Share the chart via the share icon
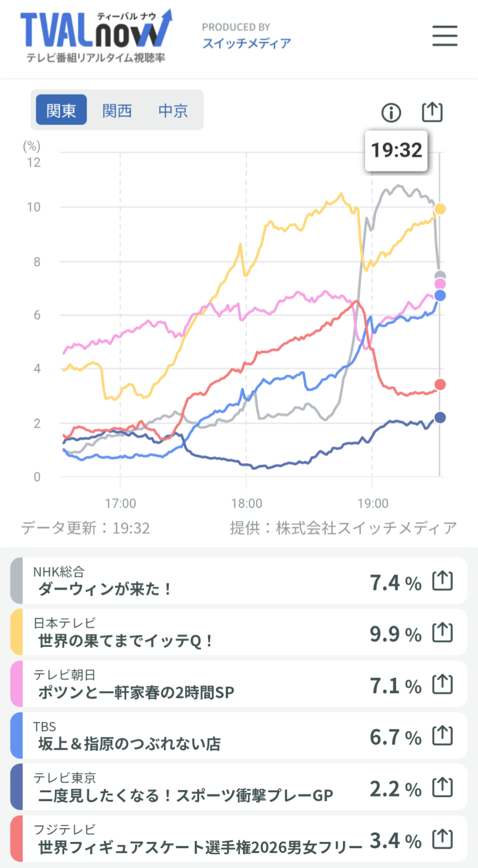Viewport: 478px width, 868px height. coord(432,112)
